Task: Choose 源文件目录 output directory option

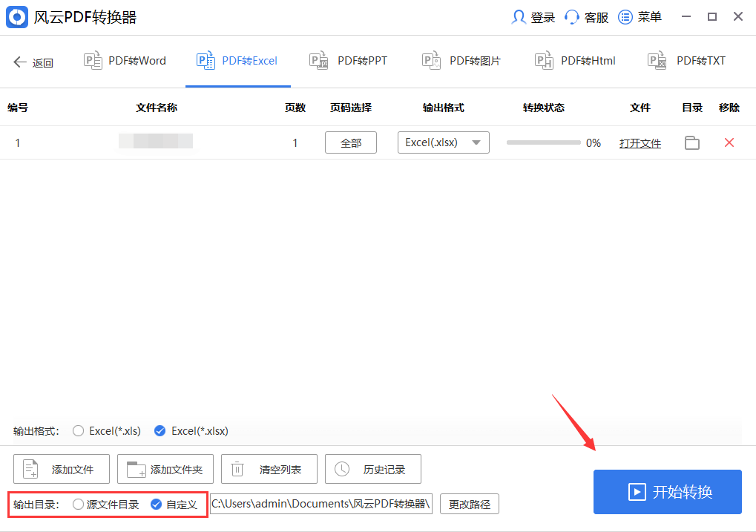Action: 78,505
